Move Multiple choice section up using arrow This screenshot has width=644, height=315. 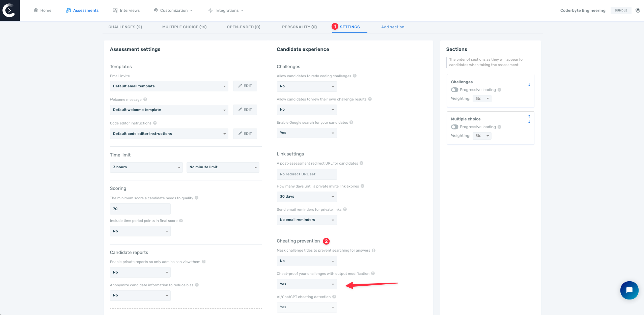[x=529, y=116]
